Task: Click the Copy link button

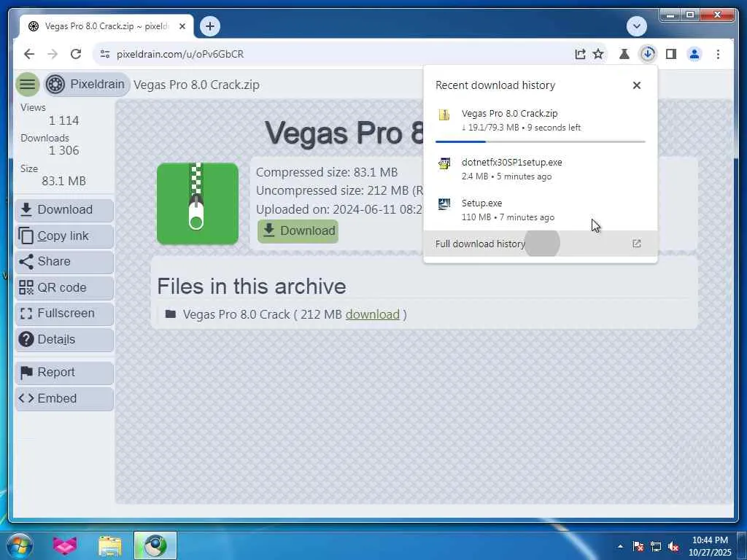Action: pyautogui.click(x=64, y=236)
